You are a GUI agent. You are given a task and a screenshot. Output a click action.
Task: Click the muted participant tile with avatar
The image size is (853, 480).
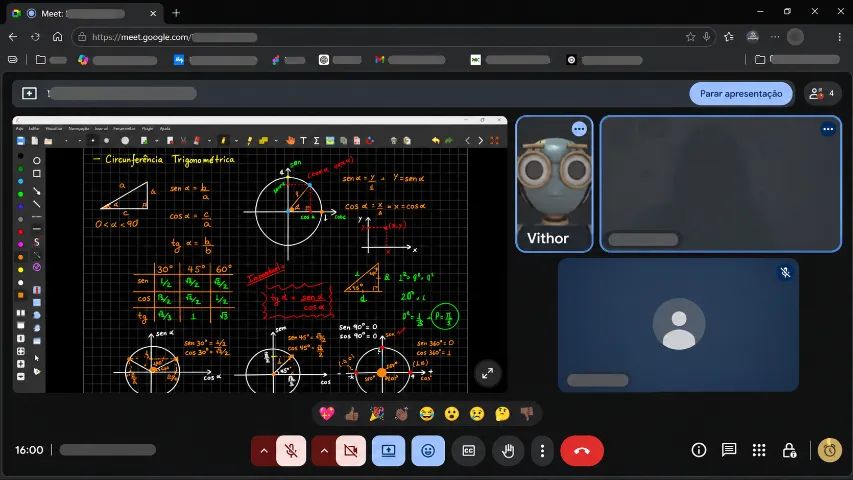[x=678, y=324]
